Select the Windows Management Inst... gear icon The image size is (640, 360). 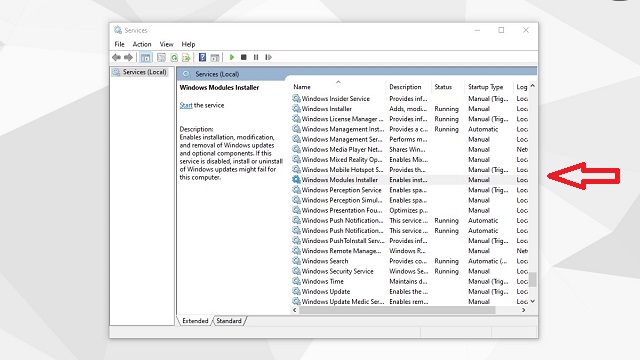point(296,129)
